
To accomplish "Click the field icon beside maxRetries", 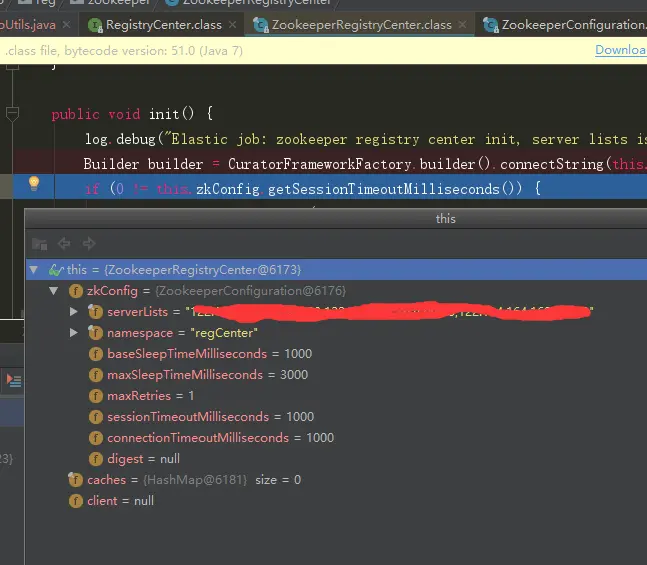I will (96, 396).
